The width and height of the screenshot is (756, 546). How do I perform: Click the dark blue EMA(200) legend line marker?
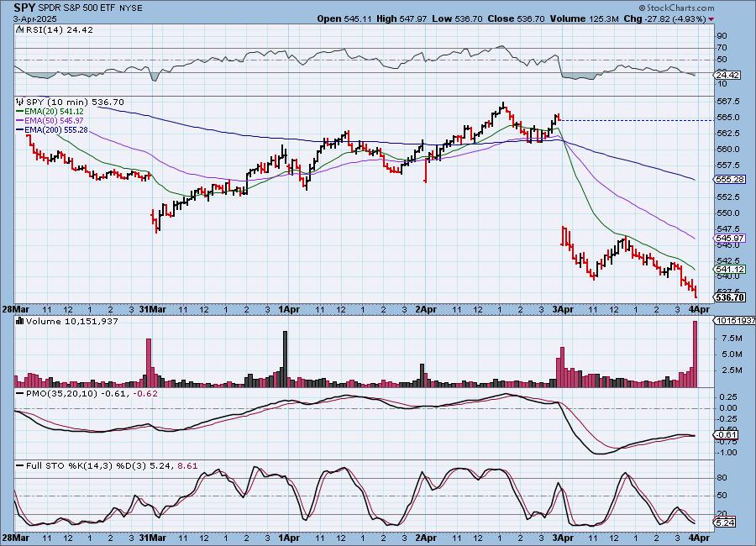coord(20,129)
